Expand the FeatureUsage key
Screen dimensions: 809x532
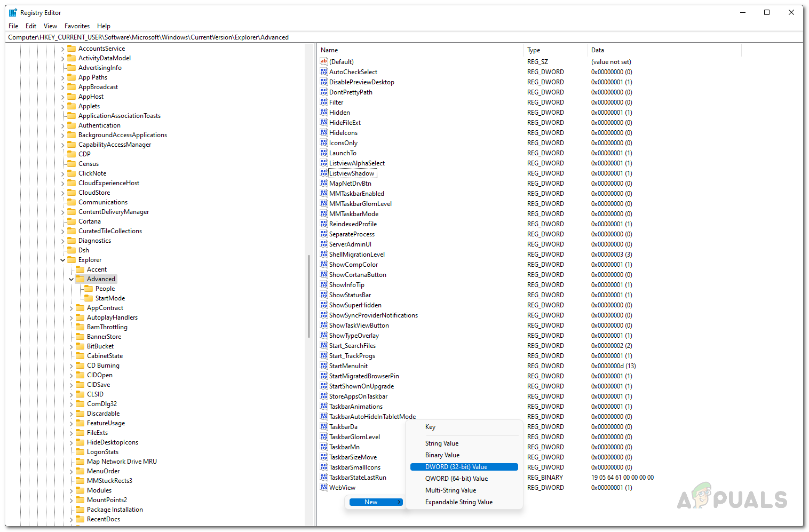pos(71,423)
